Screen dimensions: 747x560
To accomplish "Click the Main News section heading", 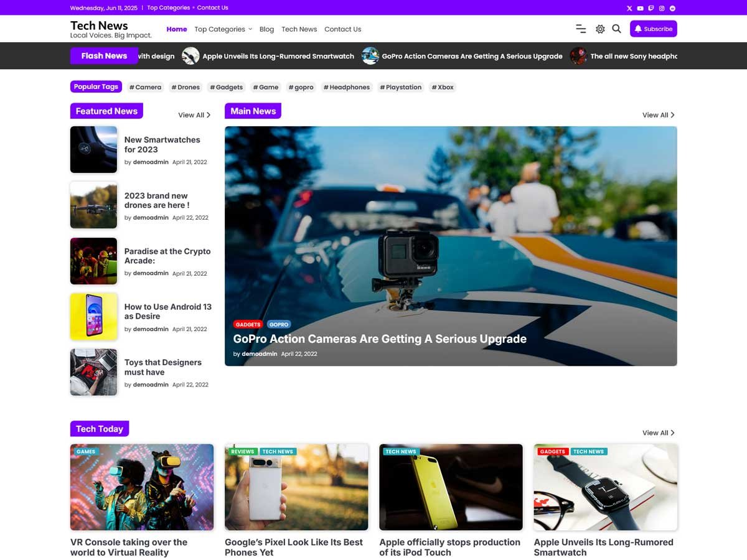I will (253, 111).
